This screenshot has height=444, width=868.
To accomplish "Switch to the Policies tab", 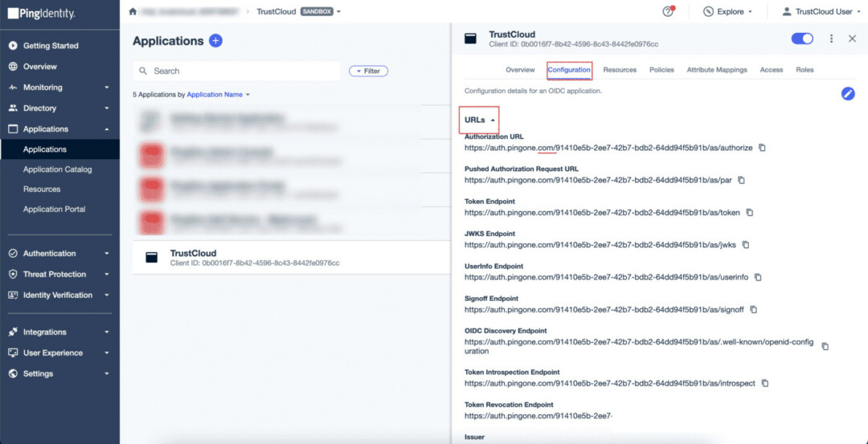I will [x=661, y=70].
